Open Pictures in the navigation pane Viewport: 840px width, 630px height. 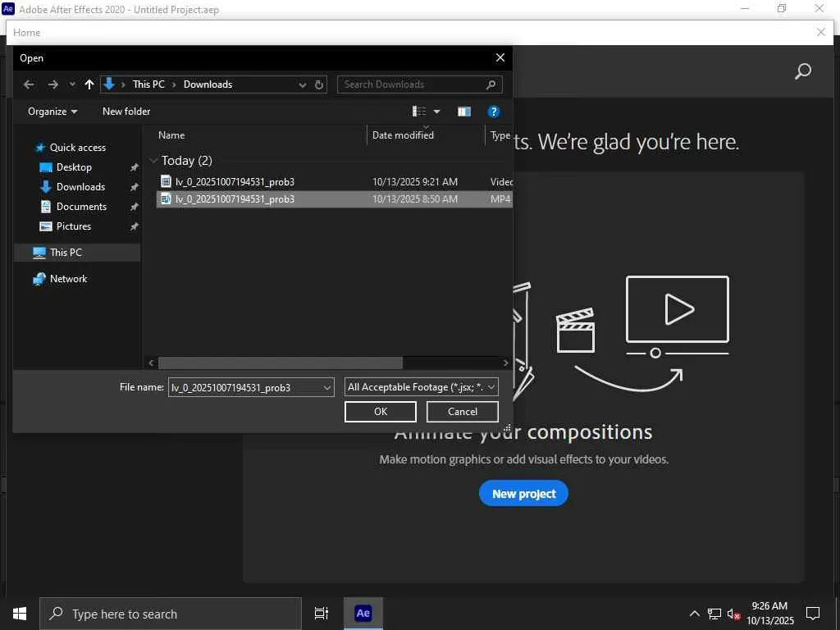click(x=73, y=226)
